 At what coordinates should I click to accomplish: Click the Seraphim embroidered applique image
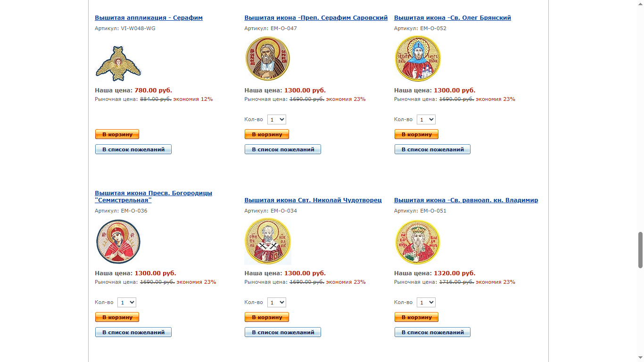[x=118, y=63]
